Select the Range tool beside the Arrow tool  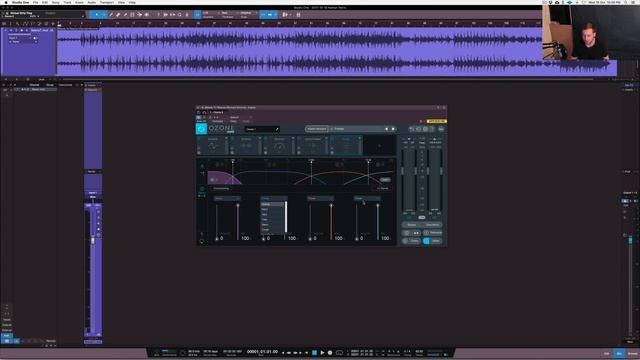click(104, 15)
